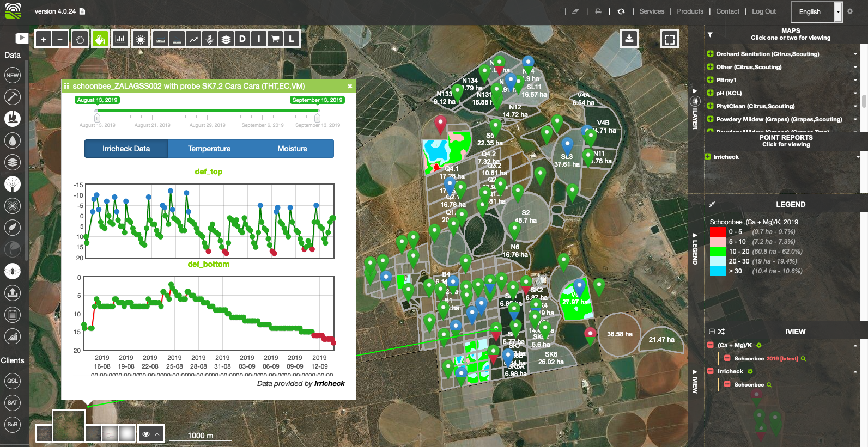Add the PBray1 map layer
Screen dimensions: 868x447
[x=710, y=80]
